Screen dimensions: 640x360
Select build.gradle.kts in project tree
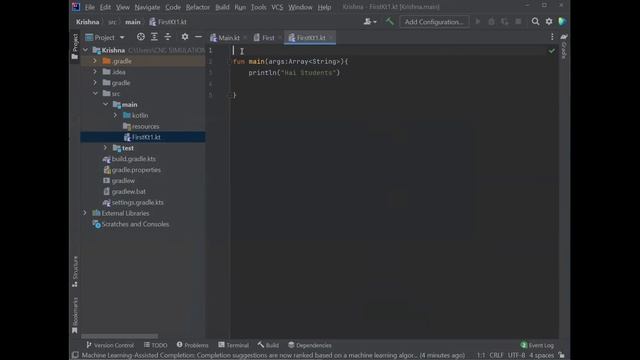pyautogui.click(x=133, y=159)
